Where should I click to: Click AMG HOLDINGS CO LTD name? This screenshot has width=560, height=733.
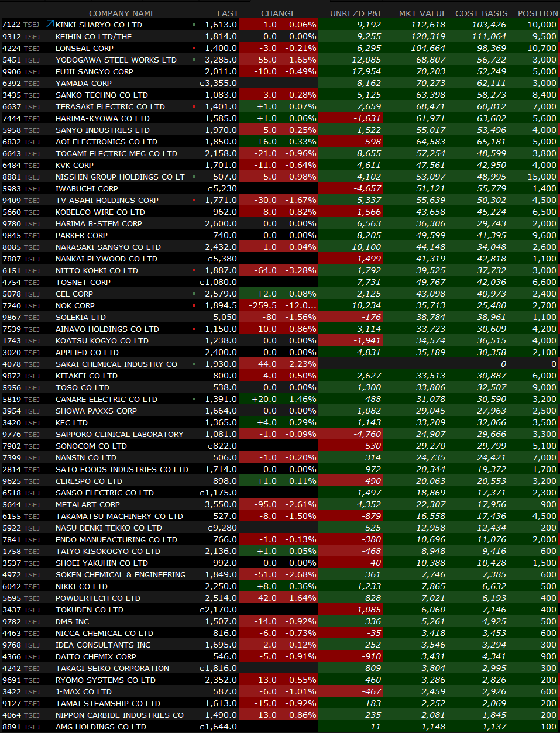coord(101,727)
